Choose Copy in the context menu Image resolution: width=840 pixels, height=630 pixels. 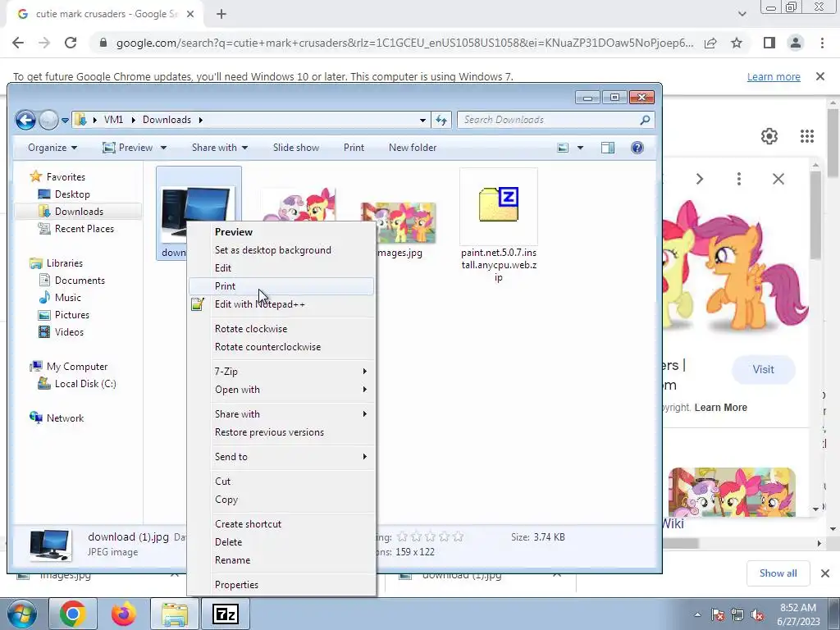282,500
